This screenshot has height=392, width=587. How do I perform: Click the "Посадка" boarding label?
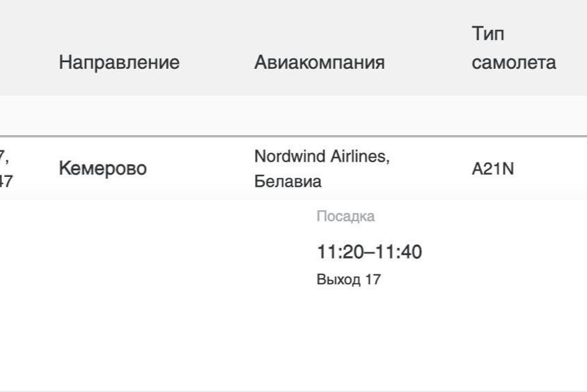345,217
